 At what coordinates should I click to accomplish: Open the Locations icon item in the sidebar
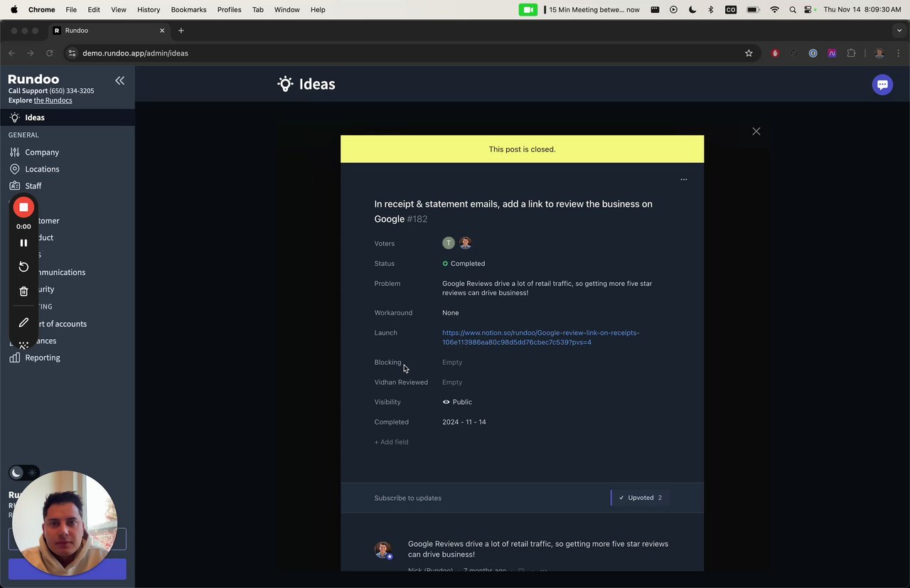coord(14,169)
